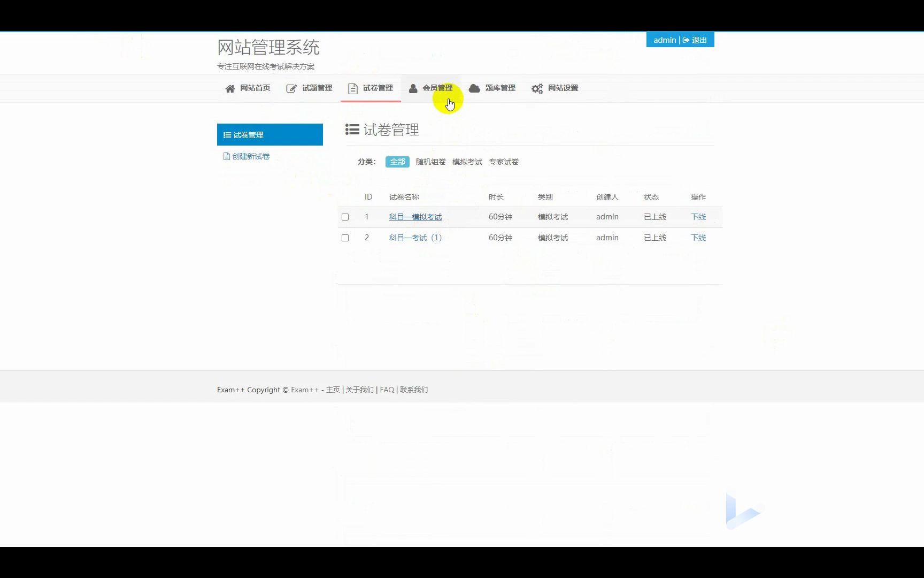Click 下线 for 科目一模拟考试
Image resolution: width=924 pixels, height=578 pixels.
(x=698, y=217)
